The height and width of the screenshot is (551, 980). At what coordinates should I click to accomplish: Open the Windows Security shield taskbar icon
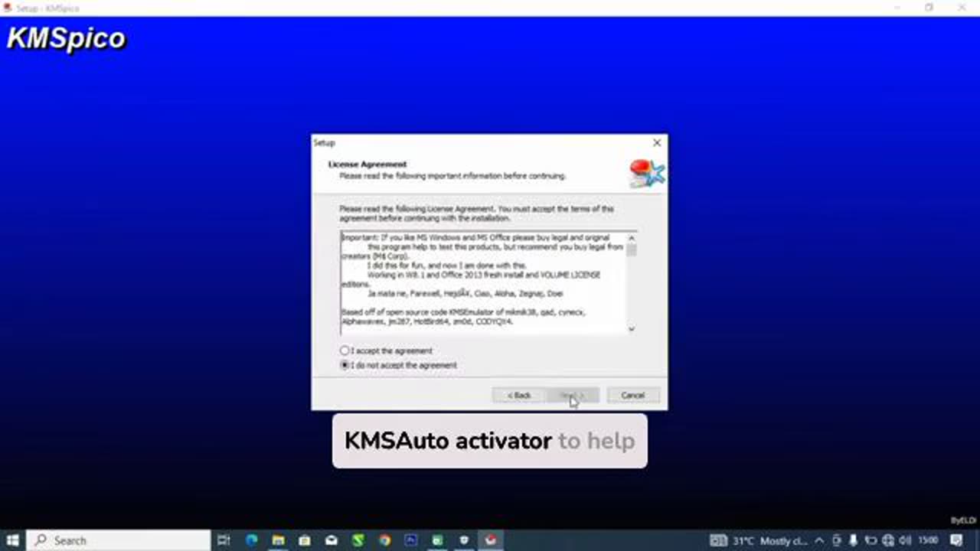click(464, 540)
